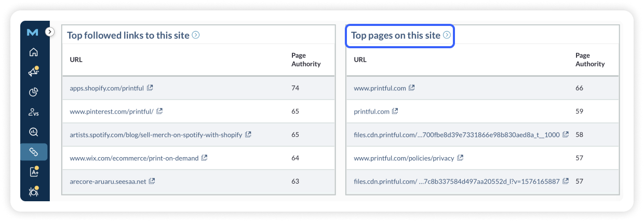Viewport: 644px width, 222px height.
Task: Open the megaphone campaigns icon
Action: [x=34, y=72]
